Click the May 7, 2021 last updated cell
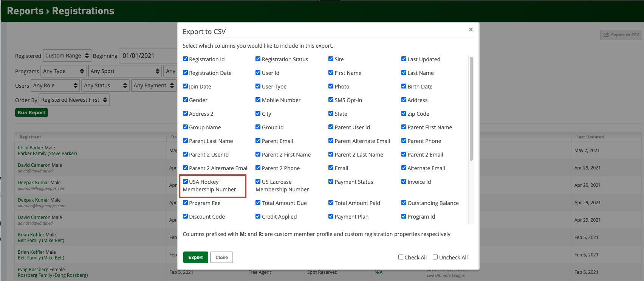 tap(587, 150)
